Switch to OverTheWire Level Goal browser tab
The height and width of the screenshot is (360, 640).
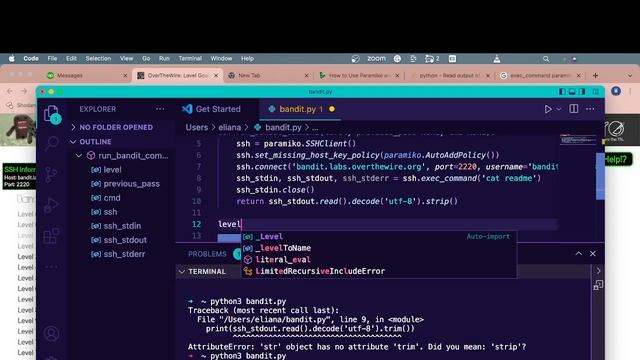point(178,76)
